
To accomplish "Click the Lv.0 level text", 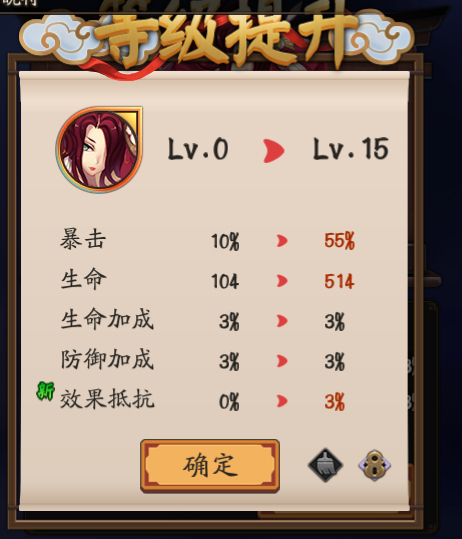I will click(198, 148).
